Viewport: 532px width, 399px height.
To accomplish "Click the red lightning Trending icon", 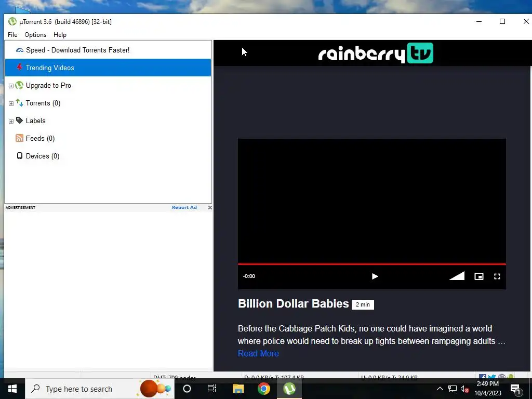I will (20, 67).
